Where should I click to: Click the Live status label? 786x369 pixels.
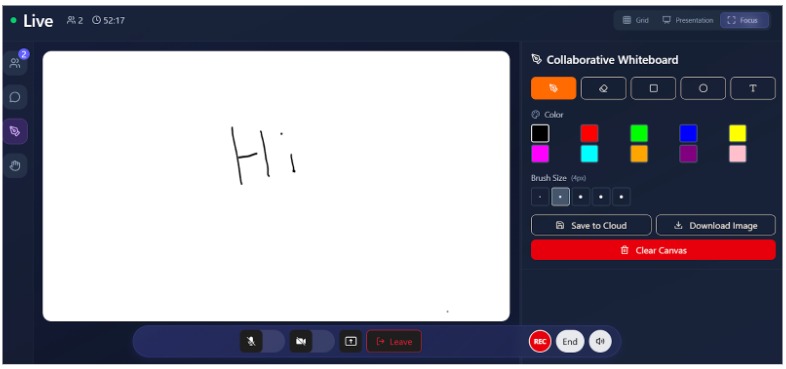pyautogui.click(x=38, y=21)
